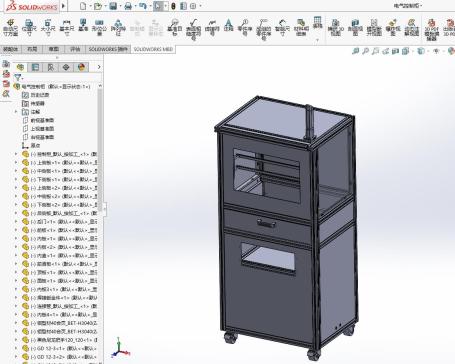This screenshot has height=364, width=455.
Task: Open the Options dialog from the quick toolbar
Action: click(193, 6)
